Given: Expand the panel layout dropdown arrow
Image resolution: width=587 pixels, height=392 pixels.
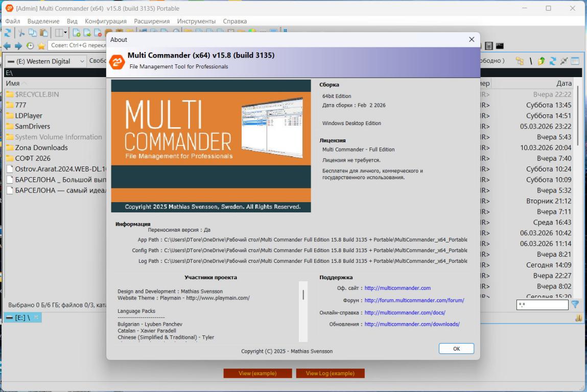Looking at the screenshot, I should pos(65,33).
